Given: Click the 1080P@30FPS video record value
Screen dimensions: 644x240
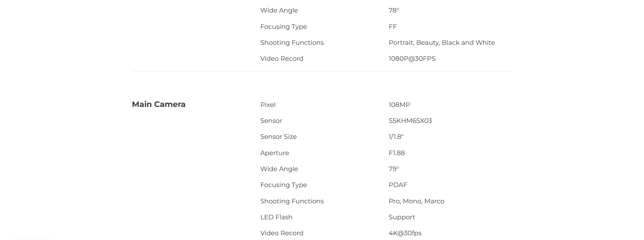Looking at the screenshot, I should pyautogui.click(x=412, y=58).
